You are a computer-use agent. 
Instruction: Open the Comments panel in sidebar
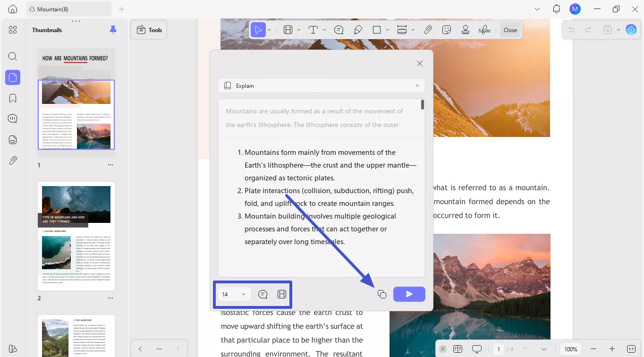pyautogui.click(x=13, y=119)
